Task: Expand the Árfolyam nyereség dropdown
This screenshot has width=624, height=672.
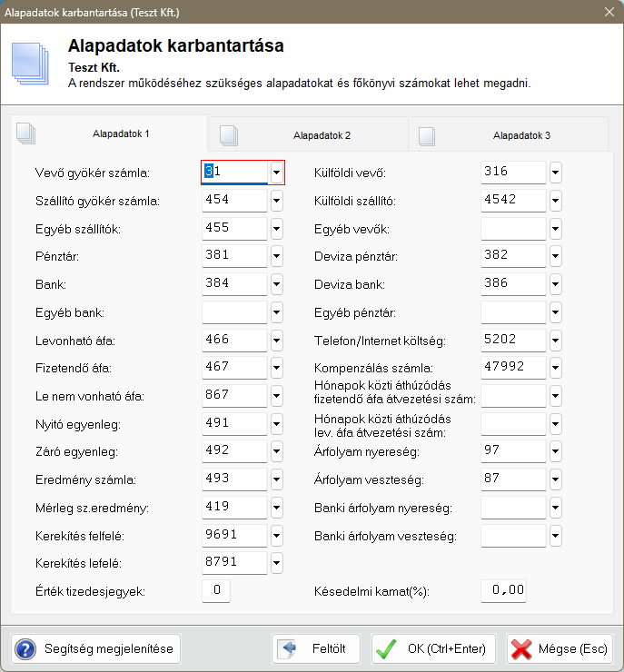Action: [556, 451]
